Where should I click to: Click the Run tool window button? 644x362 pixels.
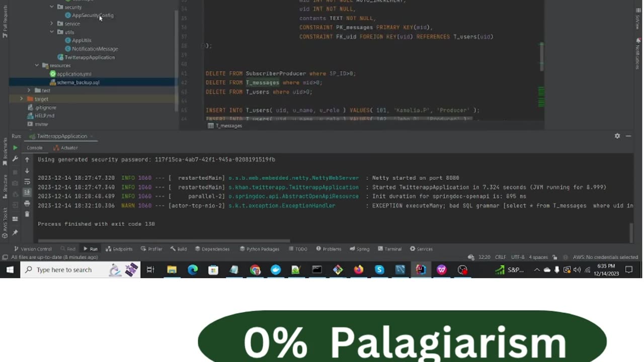pos(91,249)
